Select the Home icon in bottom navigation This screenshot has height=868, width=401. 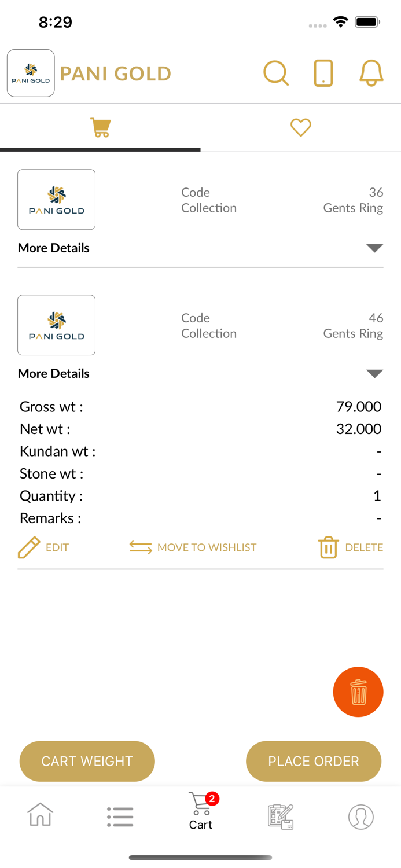[40, 816]
